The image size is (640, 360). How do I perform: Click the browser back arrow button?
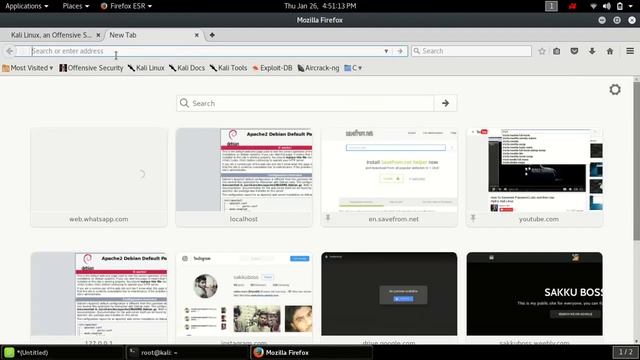pos(10,51)
